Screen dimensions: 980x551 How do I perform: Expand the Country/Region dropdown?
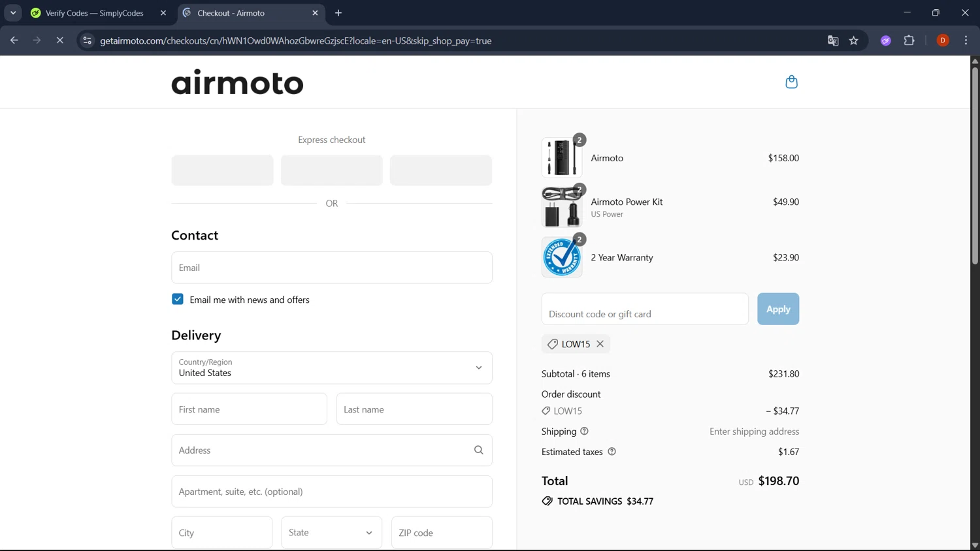pos(332,368)
